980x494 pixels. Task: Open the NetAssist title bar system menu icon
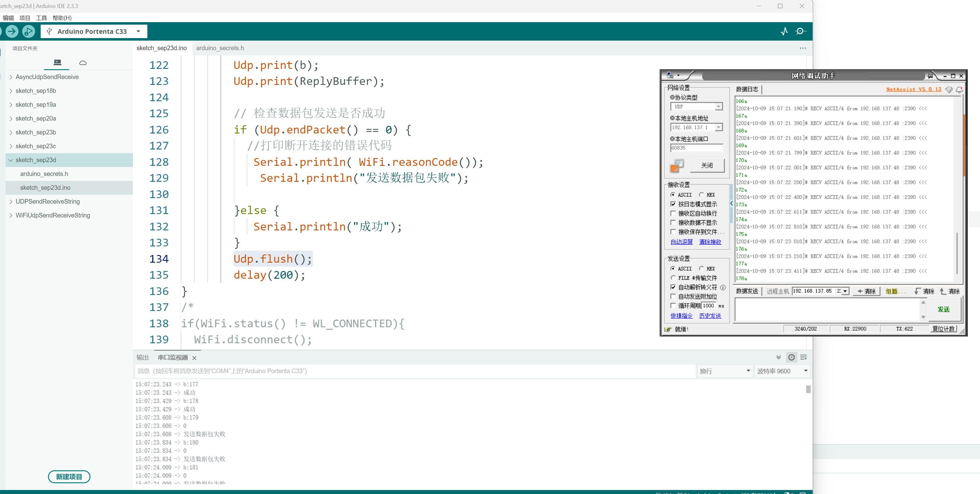pyautogui.click(x=670, y=75)
